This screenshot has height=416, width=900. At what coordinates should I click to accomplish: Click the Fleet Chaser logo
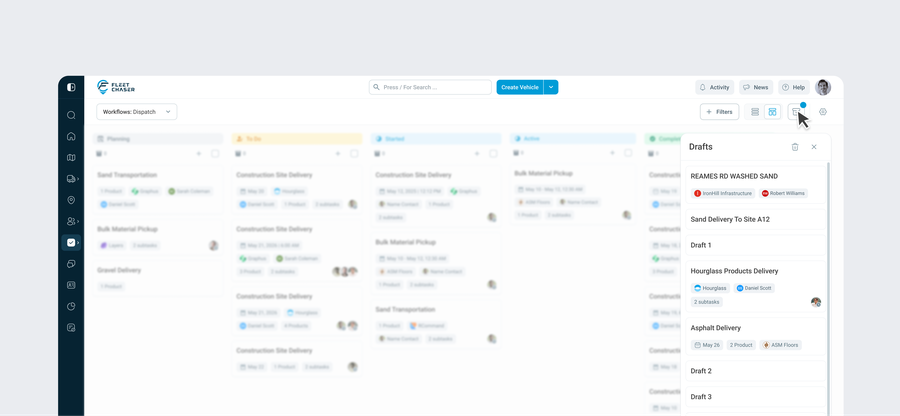[116, 87]
